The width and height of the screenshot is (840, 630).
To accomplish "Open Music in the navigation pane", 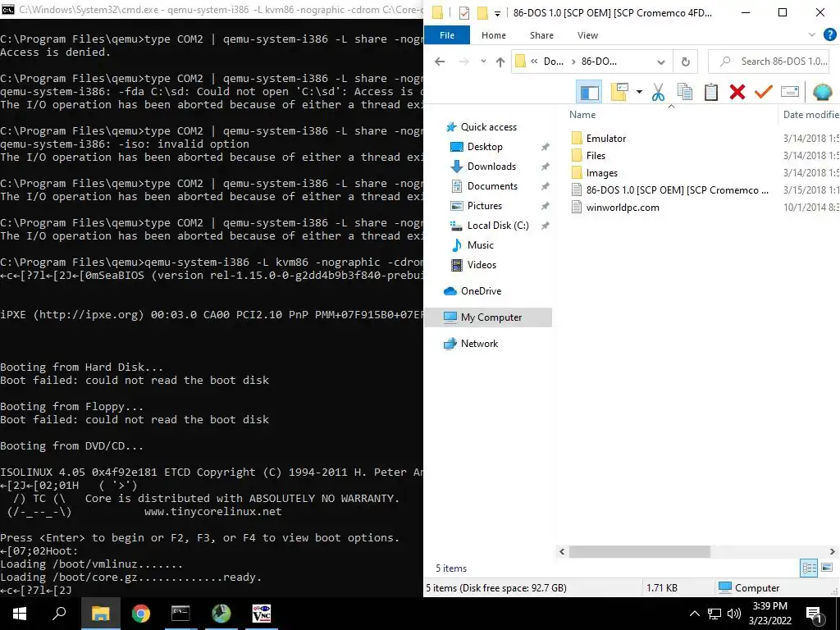I will pos(480,245).
